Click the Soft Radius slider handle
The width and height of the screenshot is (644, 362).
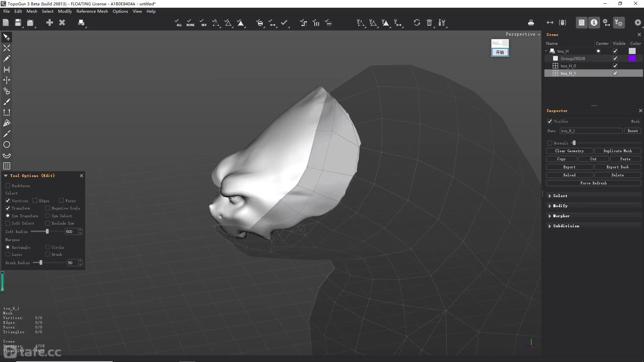[x=47, y=231]
